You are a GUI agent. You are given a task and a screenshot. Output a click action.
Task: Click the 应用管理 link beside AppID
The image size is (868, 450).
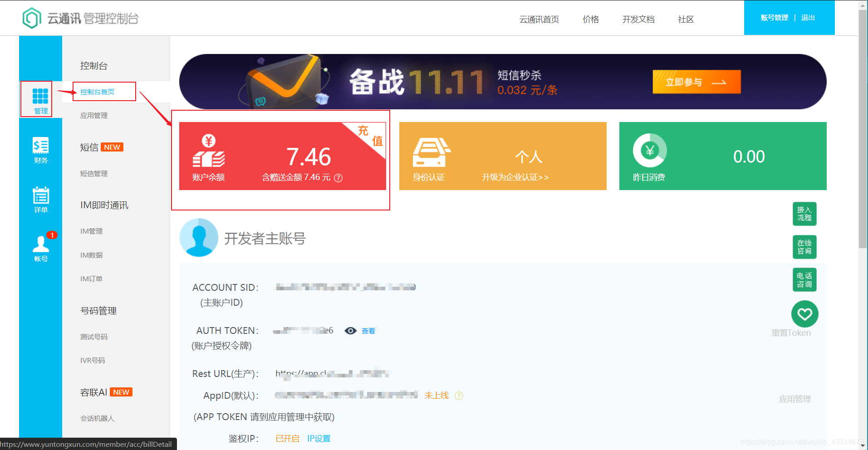click(794, 399)
